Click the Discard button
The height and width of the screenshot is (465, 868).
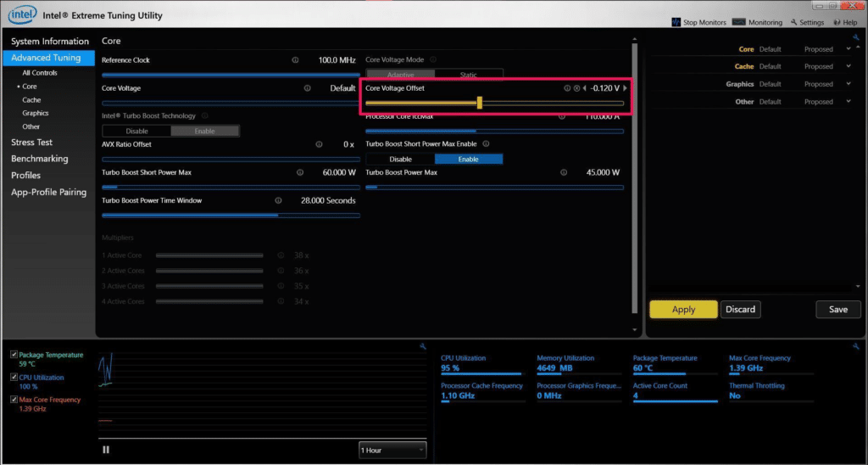tap(740, 310)
